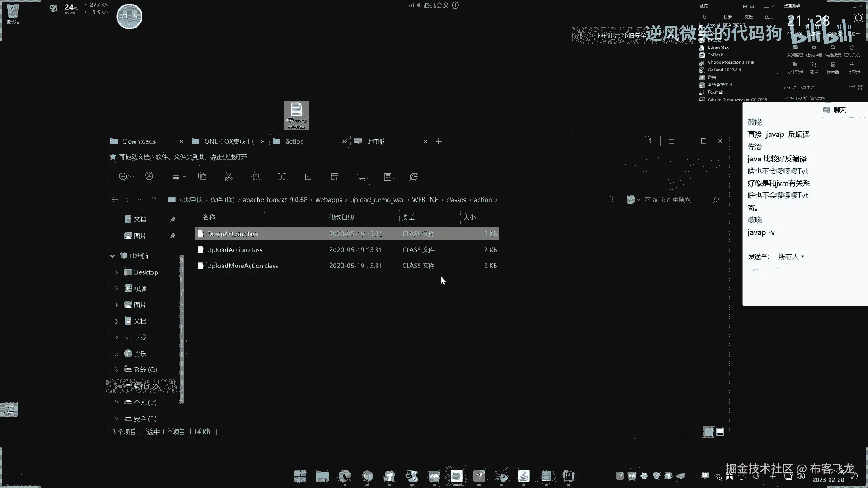Select the UploadMoreAction.class file
The height and width of the screenshot is (488, 868).
[x=242, y=266]
